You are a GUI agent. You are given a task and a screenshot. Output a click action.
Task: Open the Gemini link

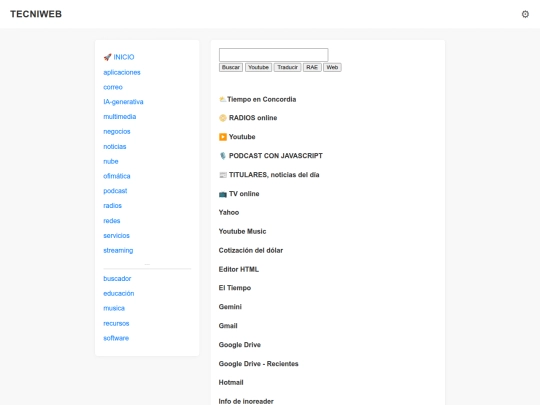click(x=230, y=307)
